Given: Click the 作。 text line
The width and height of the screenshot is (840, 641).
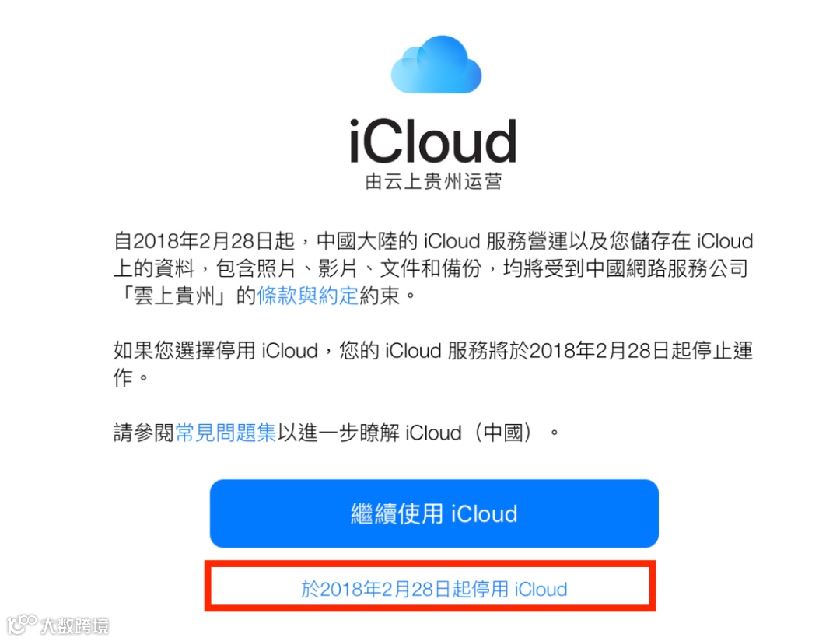Looking at the screenshot, I should point(131,378).
